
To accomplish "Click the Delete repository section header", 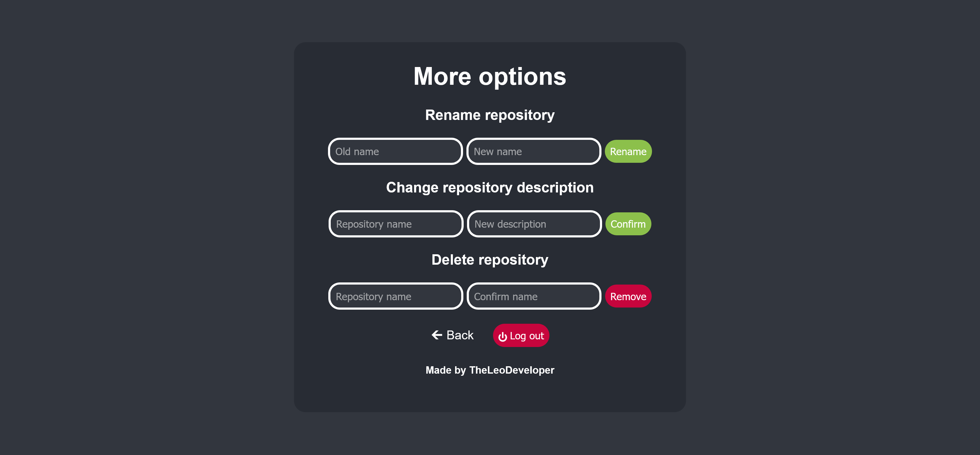I will tap(490, 259).
